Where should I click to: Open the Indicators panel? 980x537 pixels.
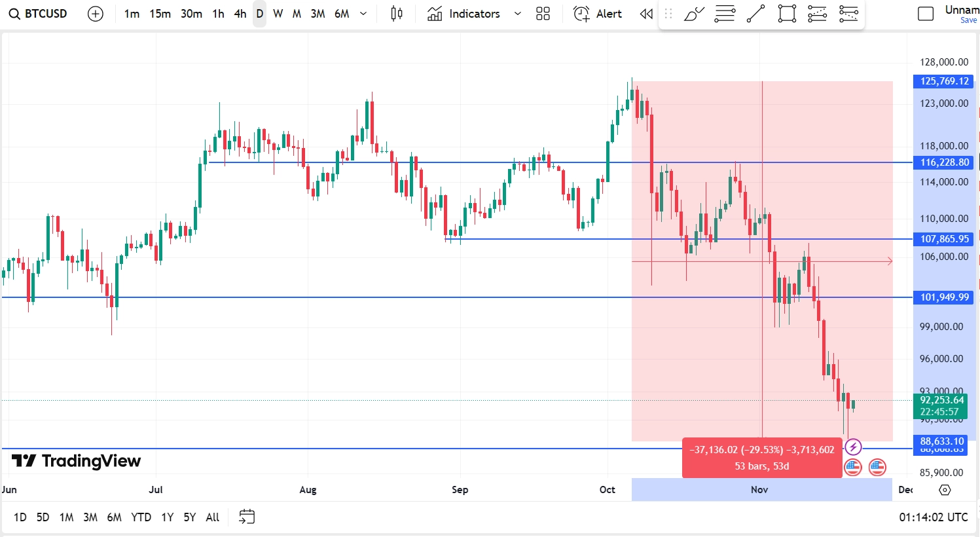coord(463,14)
